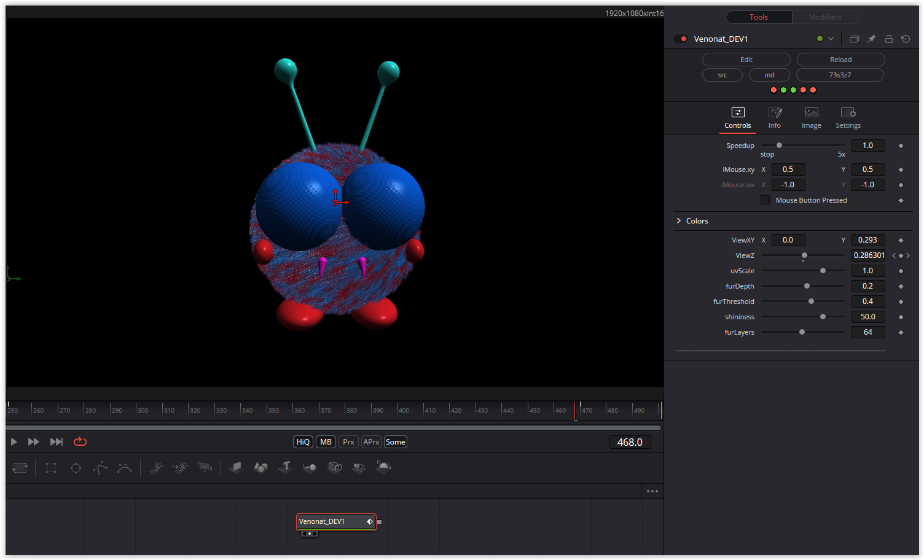Add a Camera 3D node
Image resolution: width=924 pixels, height=560 pixels.
pyautogui.click(x=334, y=468)
